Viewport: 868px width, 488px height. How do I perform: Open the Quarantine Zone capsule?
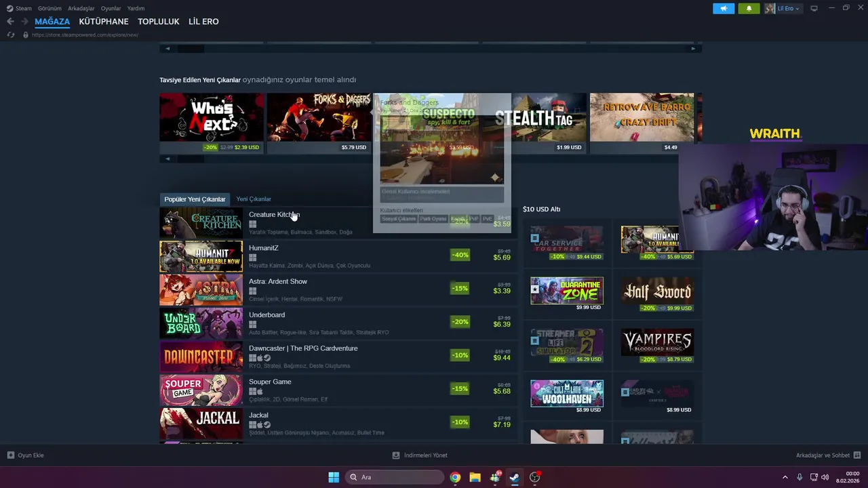point(567,293)
